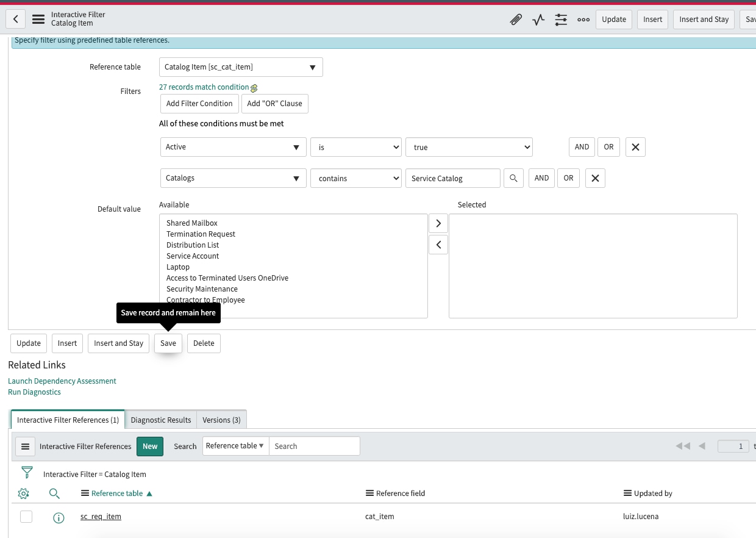Move item to Selected with right arrow

(x=438, y=223)
